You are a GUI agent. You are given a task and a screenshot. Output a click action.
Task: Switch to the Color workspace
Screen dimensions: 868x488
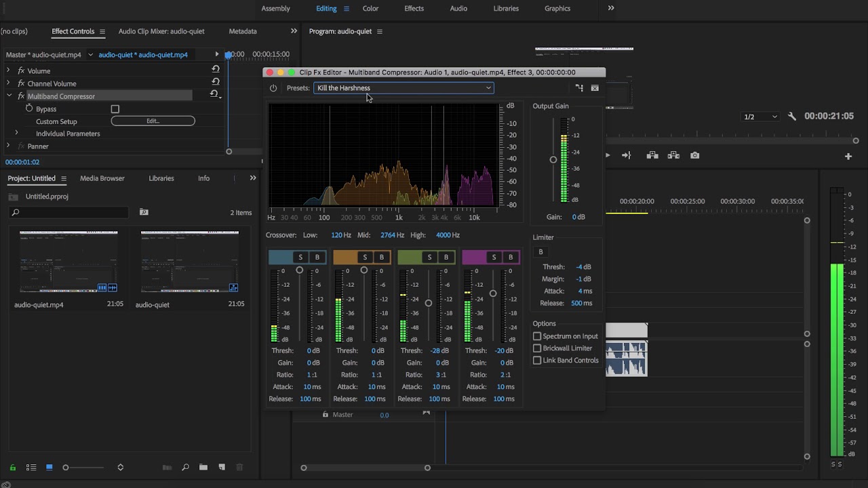coord(370,8)
